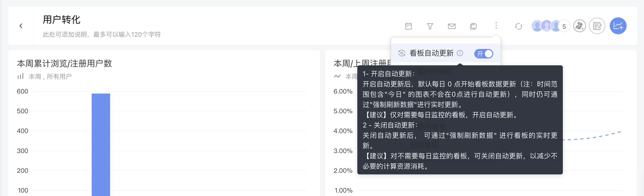Open the three-dot more options menu
This screenshot has width=644, height=196.
tap(496, 26)
